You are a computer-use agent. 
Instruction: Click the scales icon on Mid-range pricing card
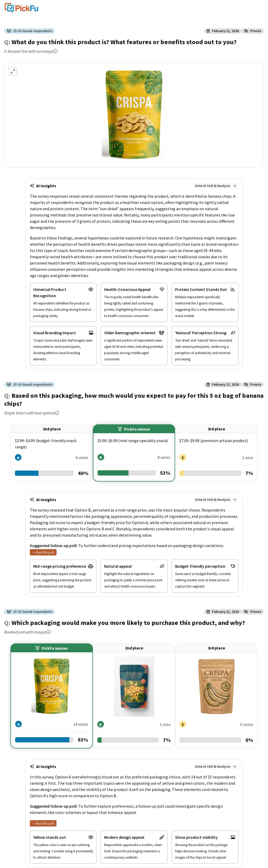click(91, 566)
